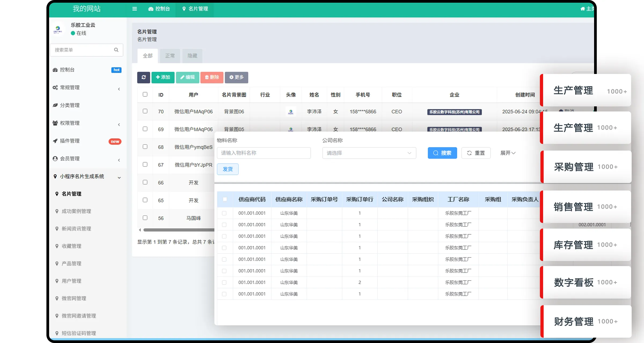644x343 pixels.
Task: Toggle the select-all checkbox in header
Action: pos(145,94)
